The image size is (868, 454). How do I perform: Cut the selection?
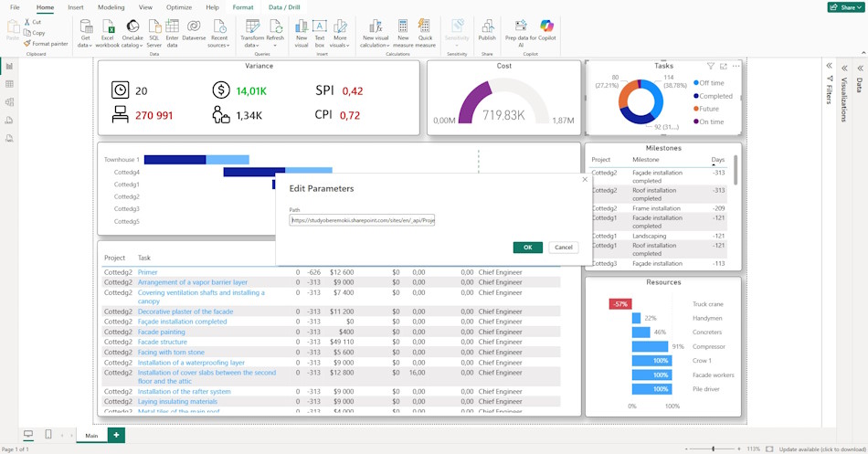click(33, 22)
